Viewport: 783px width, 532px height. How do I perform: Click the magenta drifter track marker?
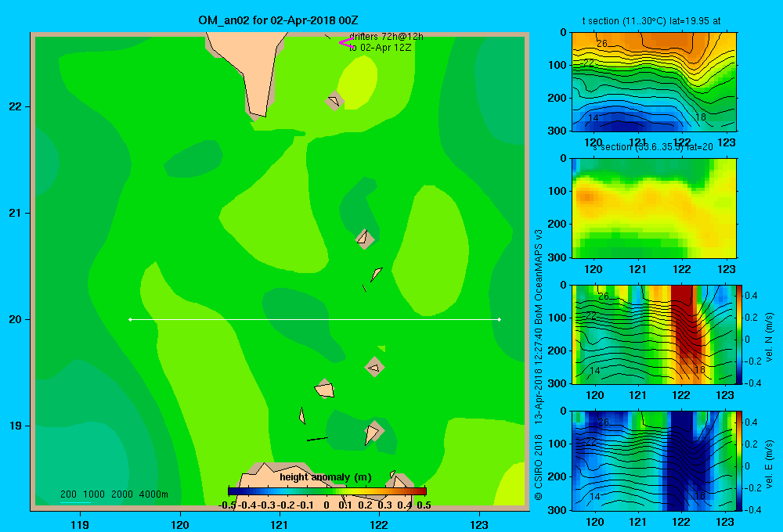tap(346, 43)
